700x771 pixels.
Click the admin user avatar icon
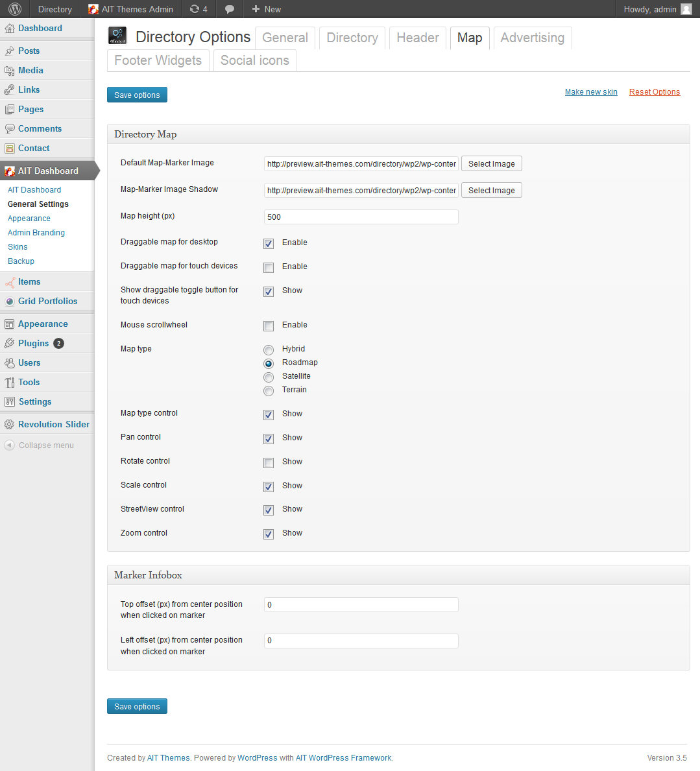click(686, 9)
